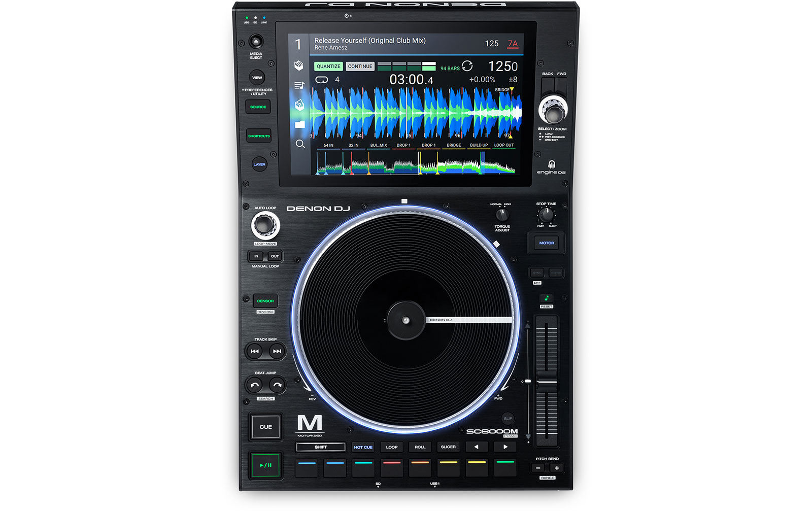812x511 pixels.
Task: Tap the FWD navigation button
Action: [561, 86]
